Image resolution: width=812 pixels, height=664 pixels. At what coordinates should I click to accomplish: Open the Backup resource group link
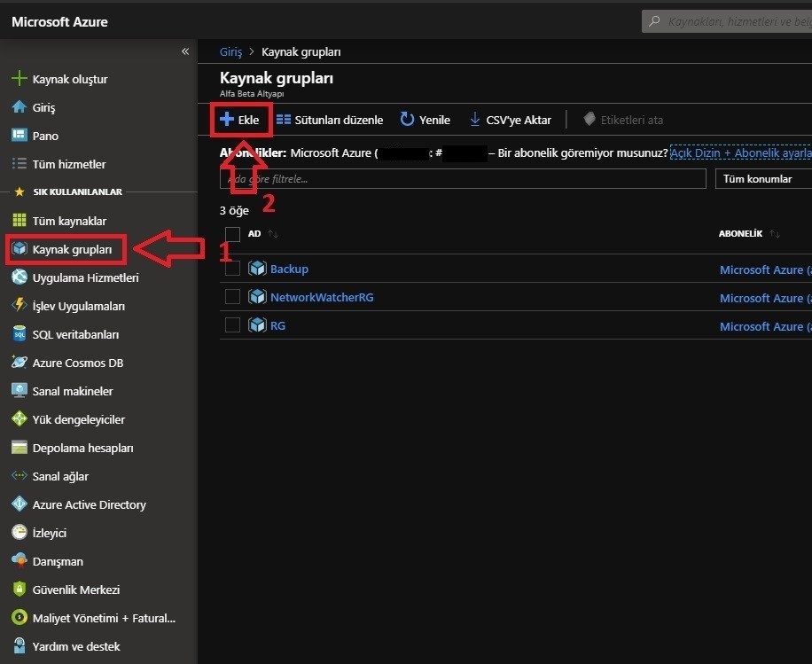(289, 269)
